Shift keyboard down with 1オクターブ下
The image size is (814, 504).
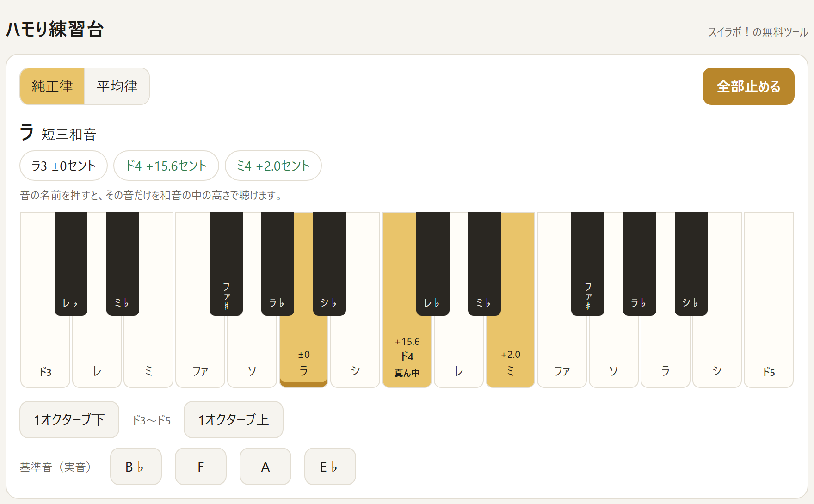coord(69,419)
